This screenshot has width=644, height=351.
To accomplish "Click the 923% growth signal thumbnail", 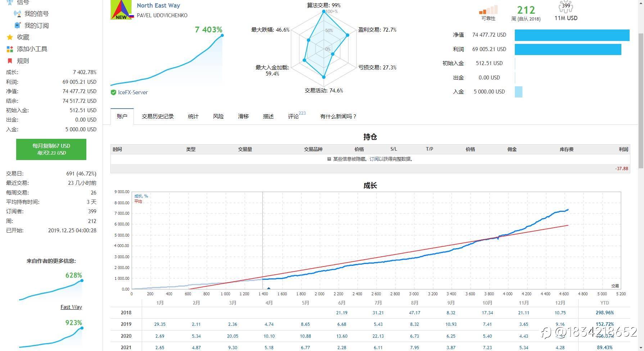I will [51, 334].
